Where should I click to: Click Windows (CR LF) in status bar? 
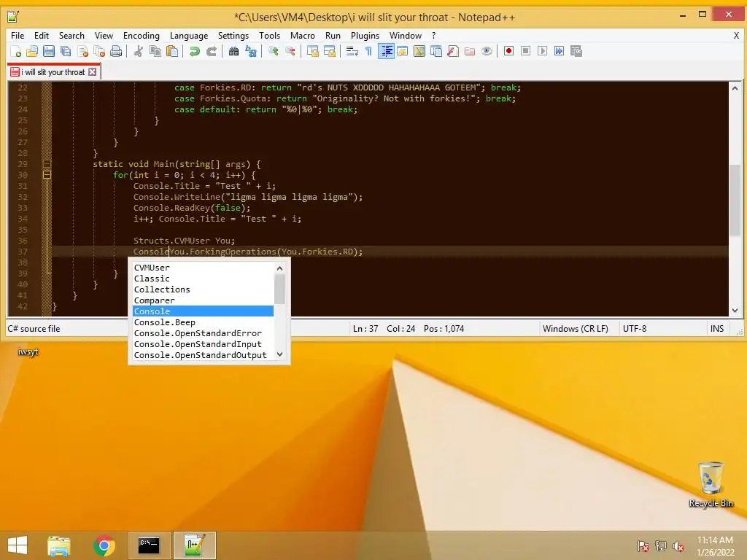575,329
